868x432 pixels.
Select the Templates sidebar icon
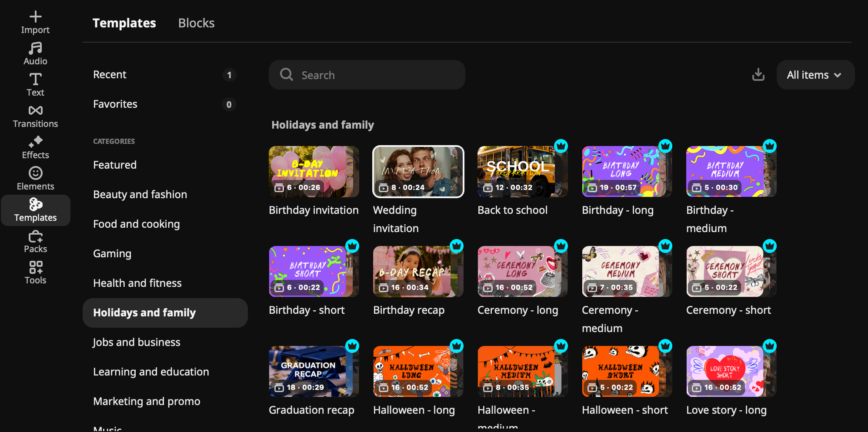pyautogui.click(x=35, y=210)
